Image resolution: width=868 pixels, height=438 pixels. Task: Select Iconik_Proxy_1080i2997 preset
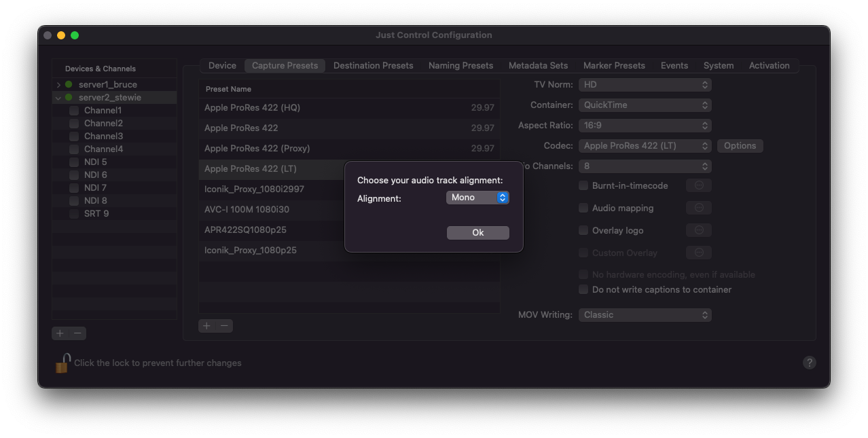click(x=272, y=189)
